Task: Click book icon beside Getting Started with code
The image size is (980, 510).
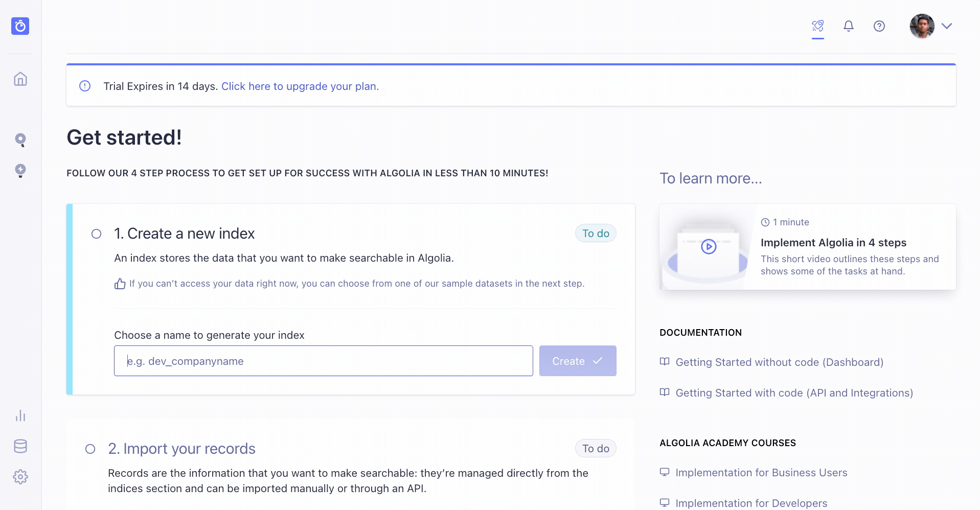Action: 665,392
